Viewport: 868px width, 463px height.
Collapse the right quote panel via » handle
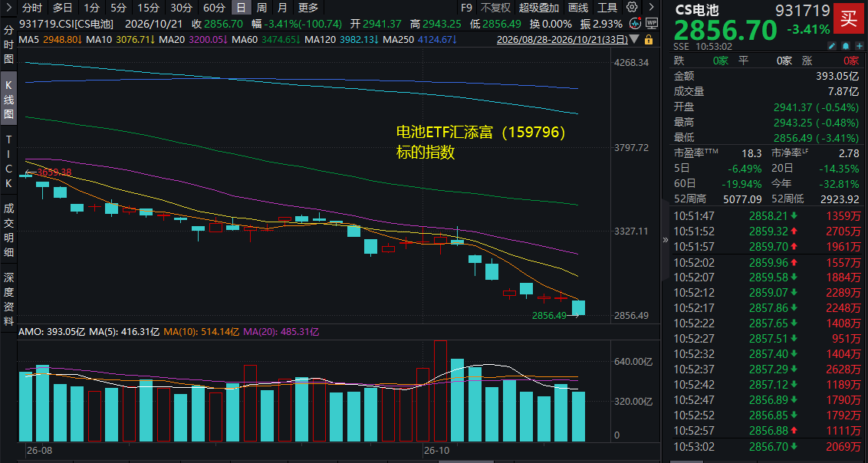coord(665,239)
